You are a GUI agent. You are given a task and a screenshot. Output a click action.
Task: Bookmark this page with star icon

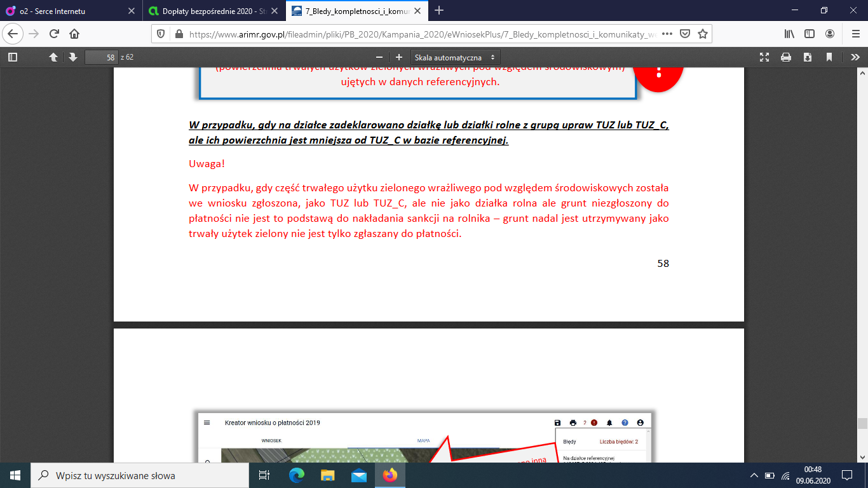[x=703, y=34]
